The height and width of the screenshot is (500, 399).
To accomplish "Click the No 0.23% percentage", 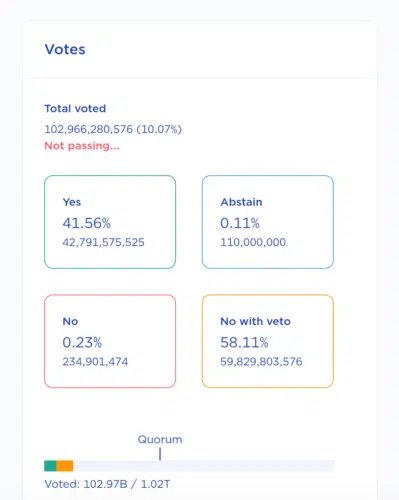I will pyautogui.click(x=82, y=342).
